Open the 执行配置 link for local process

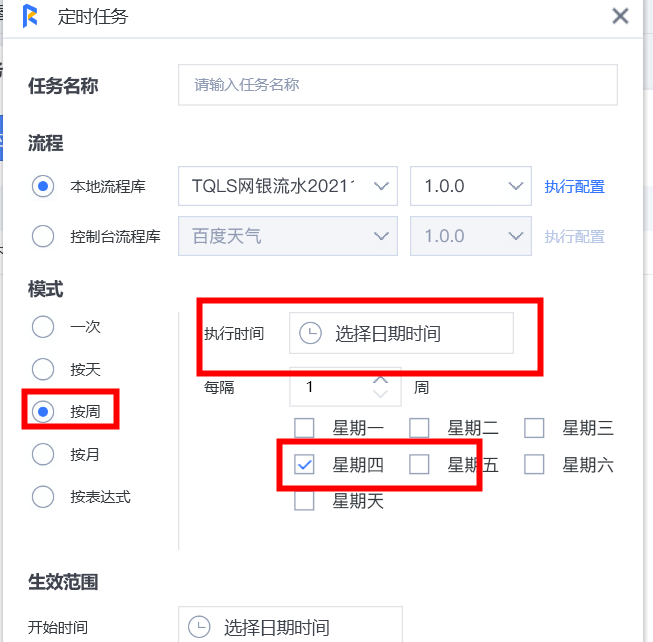[x=574, y=187]
